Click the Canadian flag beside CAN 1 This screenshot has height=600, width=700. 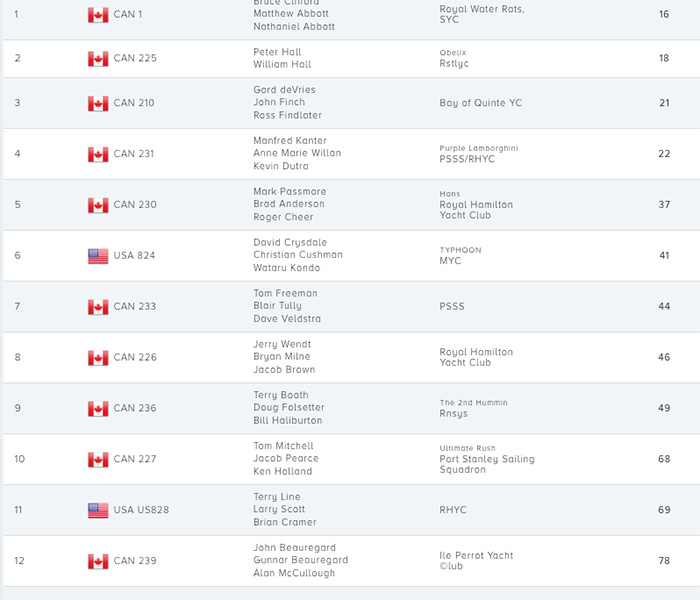point(98,15)
